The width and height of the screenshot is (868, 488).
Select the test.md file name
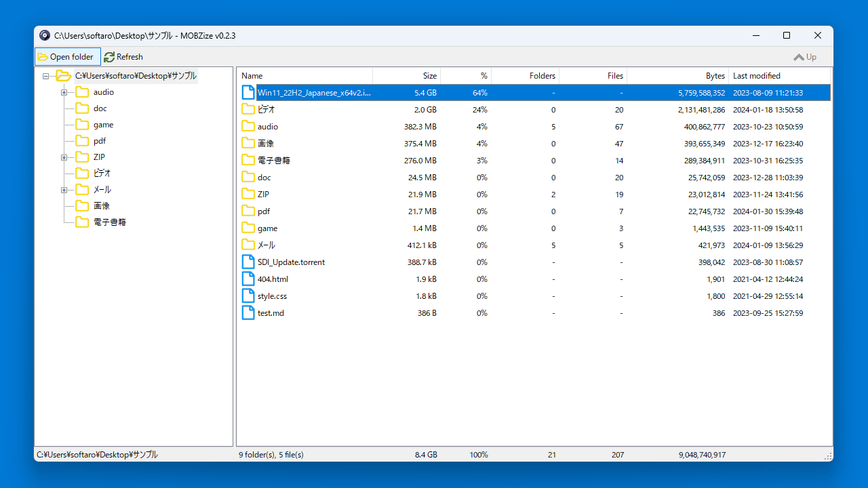coord(271,313)
